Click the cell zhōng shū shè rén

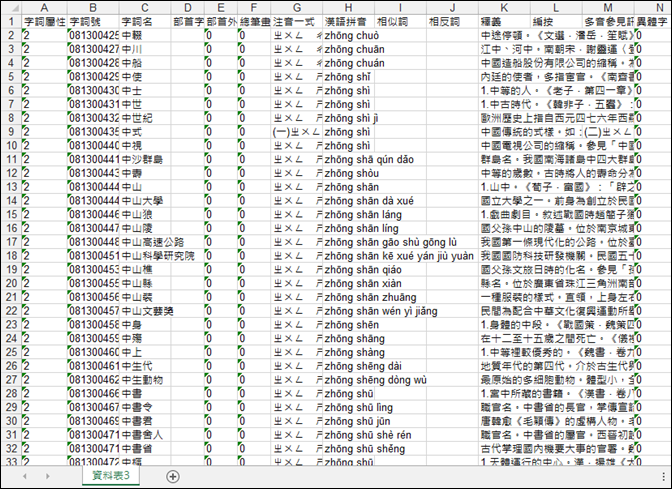[x=348, y=435]
